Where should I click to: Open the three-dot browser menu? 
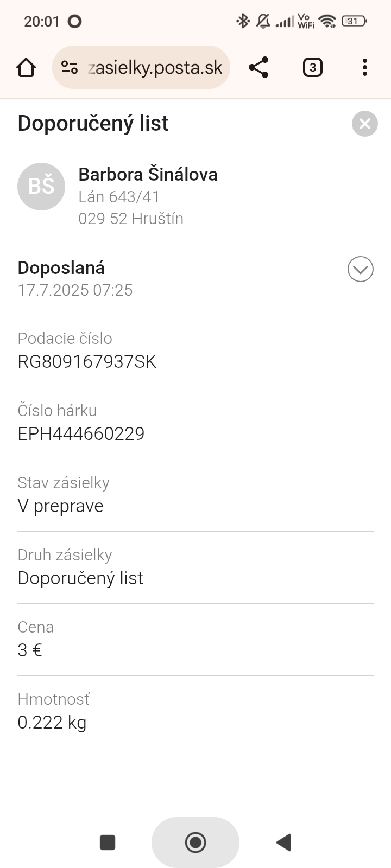click(364, 68)
